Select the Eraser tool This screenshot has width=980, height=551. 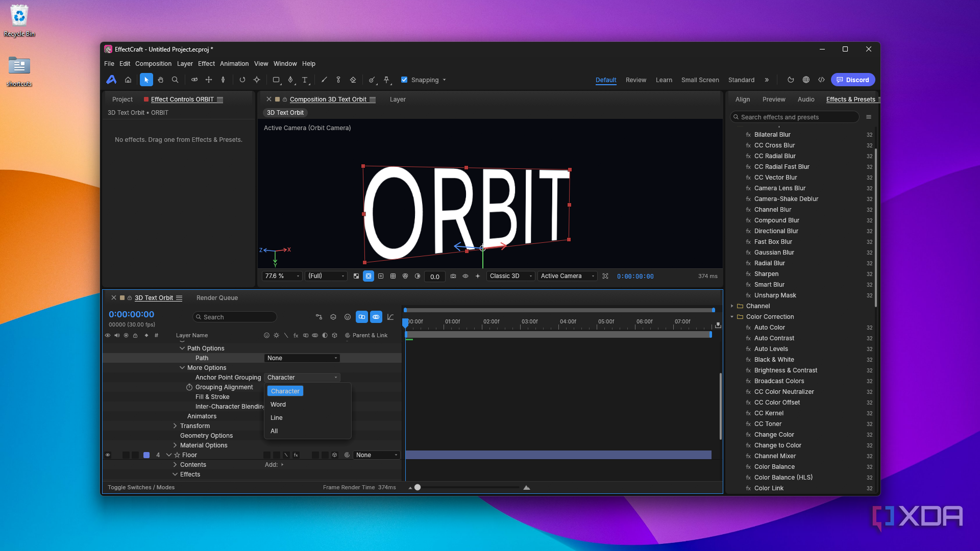[x=353, y=80]
